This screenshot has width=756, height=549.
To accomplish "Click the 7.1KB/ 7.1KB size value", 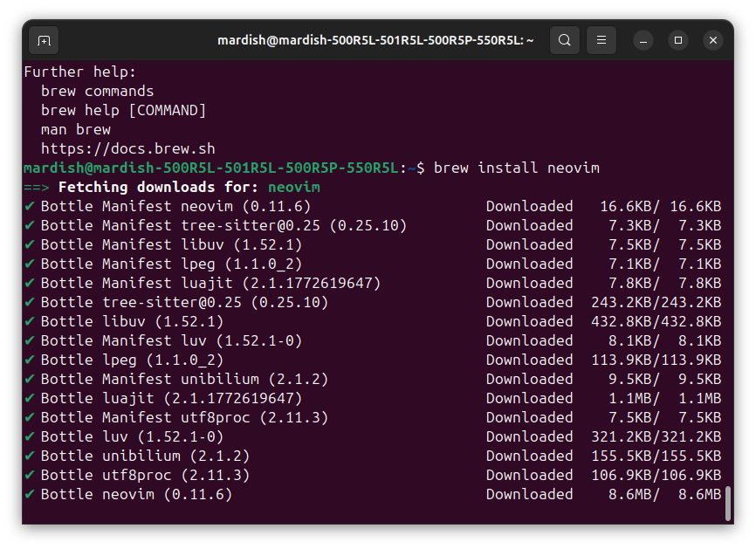I will click(665, 264).
